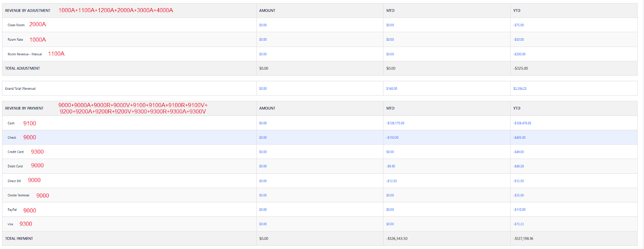The width and height of the screenshot is (644, 249).
Task: Click the Revenue By Payment header
Action: [24, 108]
